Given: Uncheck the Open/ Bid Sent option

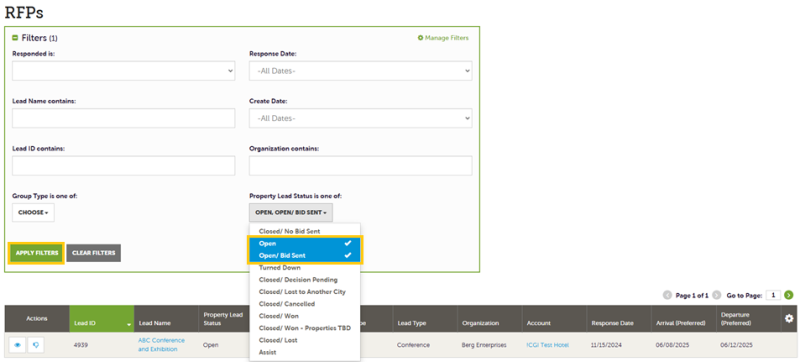Looking at the screenshot, I should tap(305, 255).
